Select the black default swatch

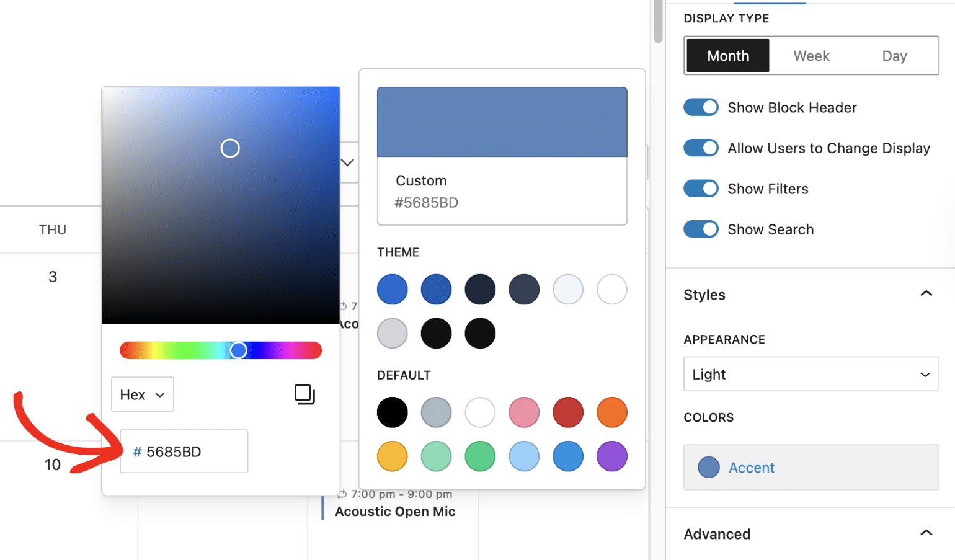(393, 412)
